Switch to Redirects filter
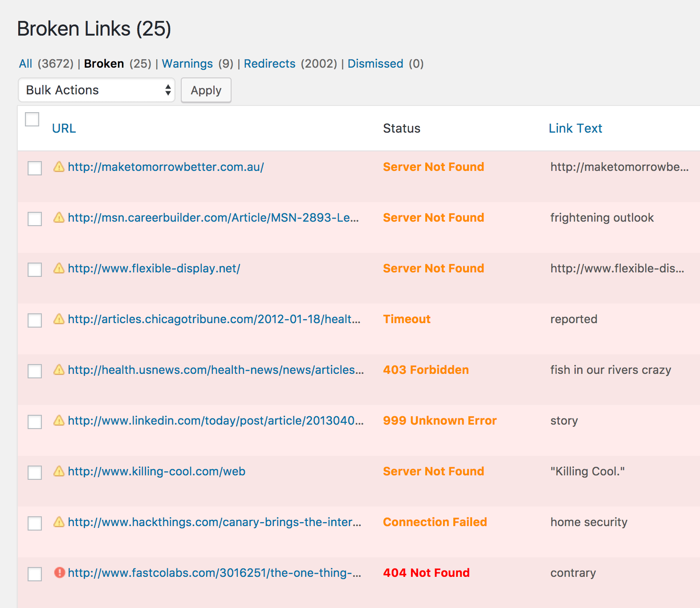Image resolution: width=700 pixels, height=608 pixels. (269, 64)
